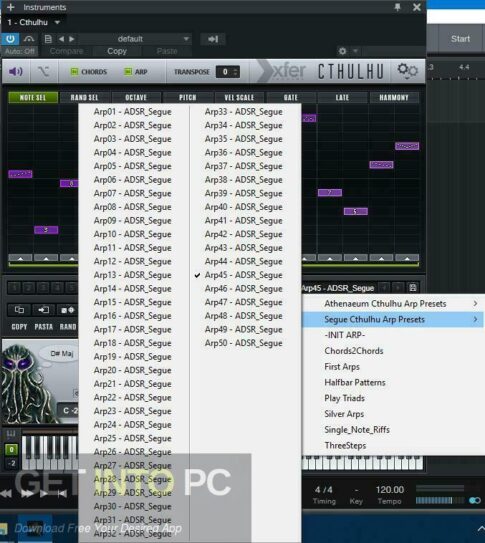This screenshot has width=485, height=543.
Task: Click the purple step block labeled 3 on the left
Action: coord(46,230)
